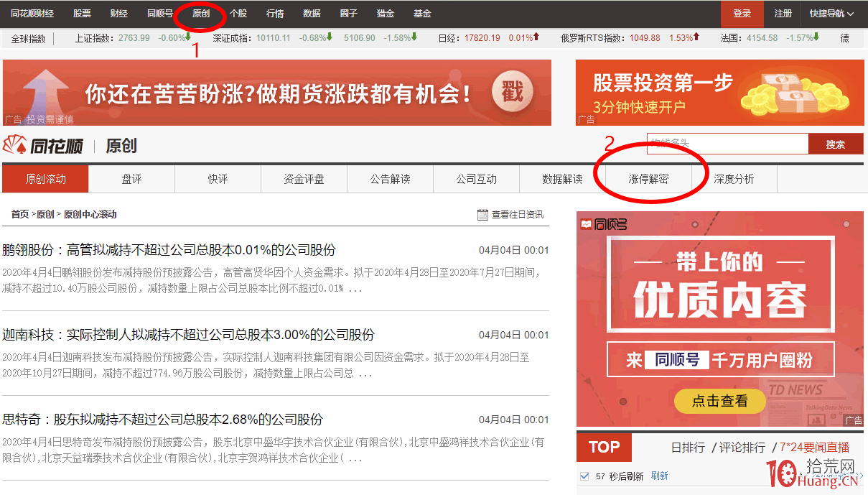Open the 财经 top menu item

coord(119,14)
